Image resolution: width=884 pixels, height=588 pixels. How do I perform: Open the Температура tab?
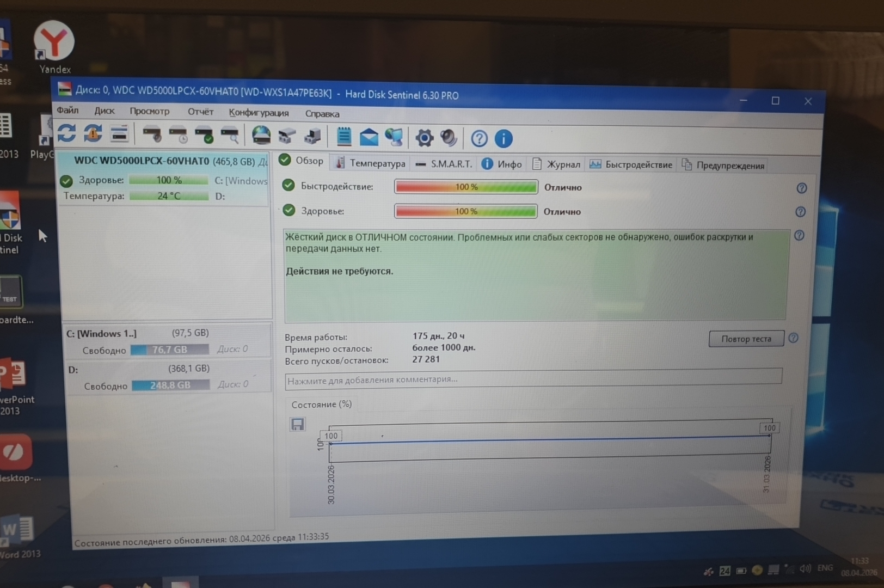[x=371, y=163]
